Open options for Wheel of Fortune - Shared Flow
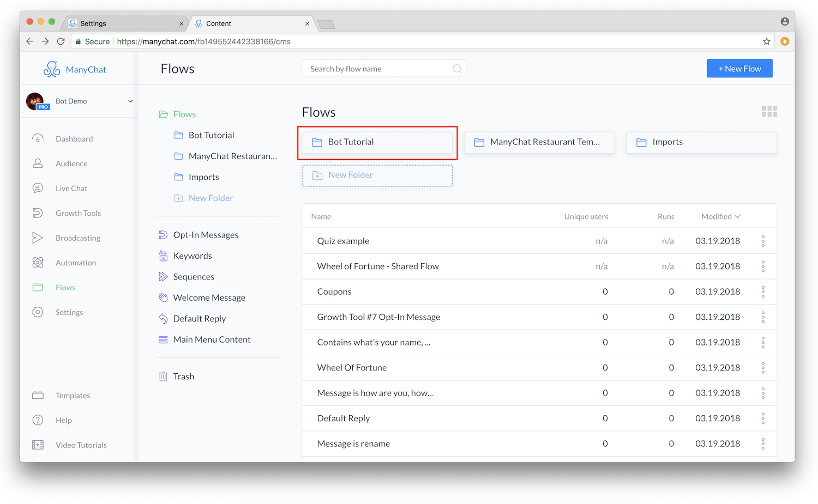This screenshot has width=818, height=504. coord(763,266)
